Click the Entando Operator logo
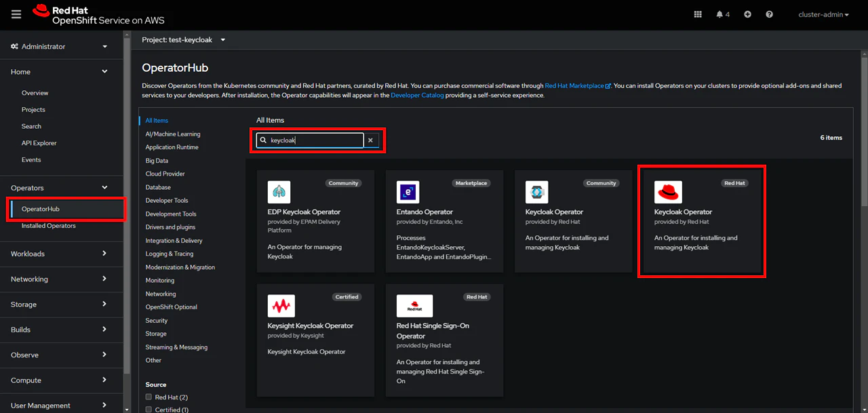Screen dimensions: 868x413 point(408,192)
